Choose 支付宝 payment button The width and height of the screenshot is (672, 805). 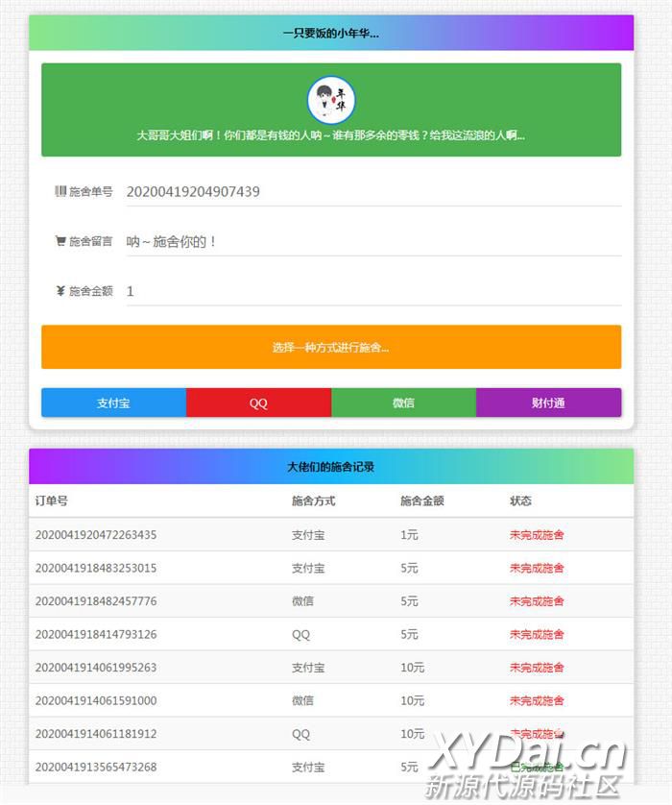pos(114,402)
